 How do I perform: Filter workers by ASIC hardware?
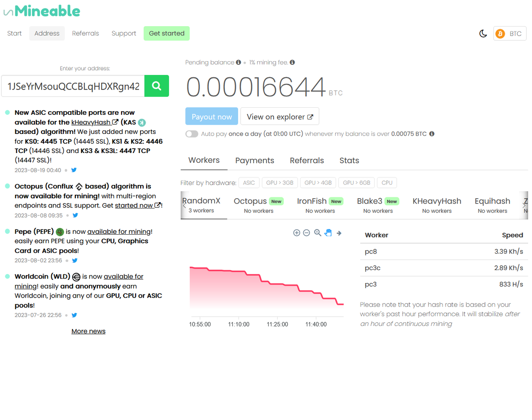tap(249, 182)
